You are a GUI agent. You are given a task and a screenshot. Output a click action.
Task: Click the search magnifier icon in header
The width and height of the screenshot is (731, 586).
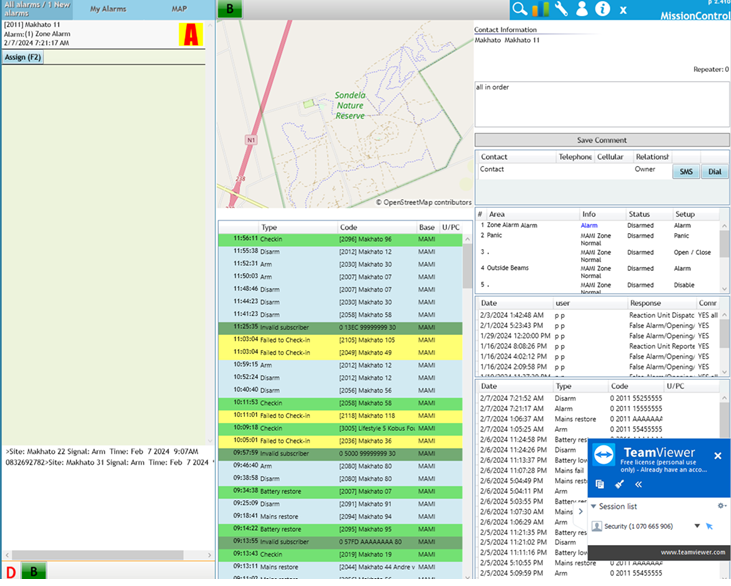point(519,9)
